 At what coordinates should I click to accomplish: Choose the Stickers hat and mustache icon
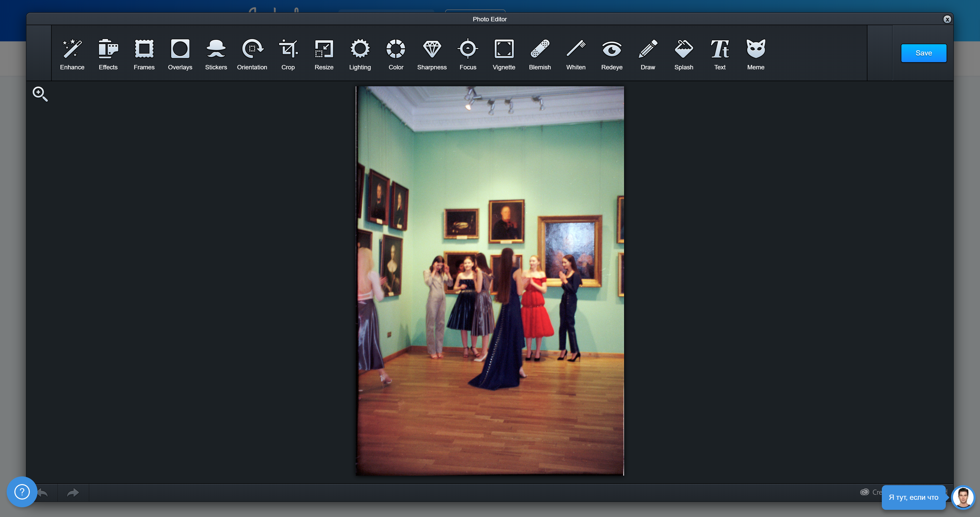(x=216, y=54)
